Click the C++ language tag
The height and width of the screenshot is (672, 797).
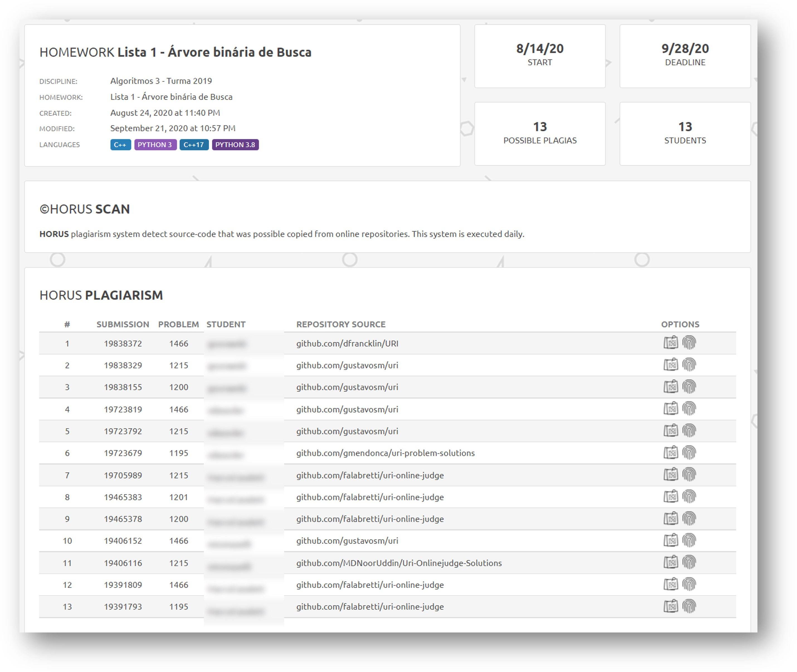tap(120, 145)
